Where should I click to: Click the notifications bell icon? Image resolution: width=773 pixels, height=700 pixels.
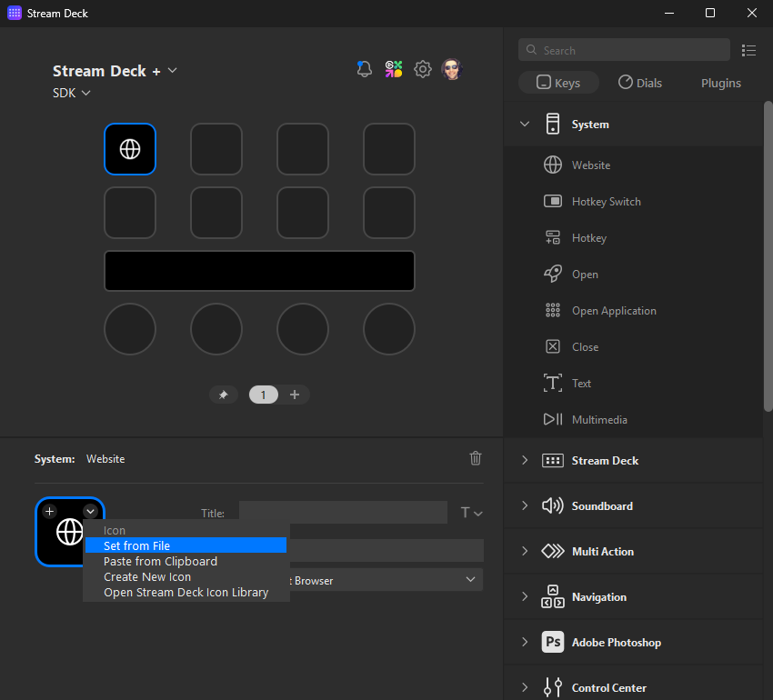(x=365, y=69)
